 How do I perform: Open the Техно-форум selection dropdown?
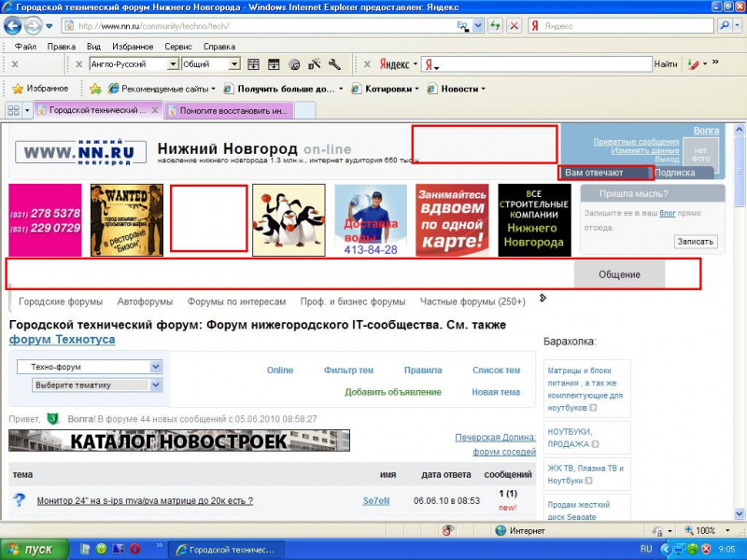(x=90, y=367)
